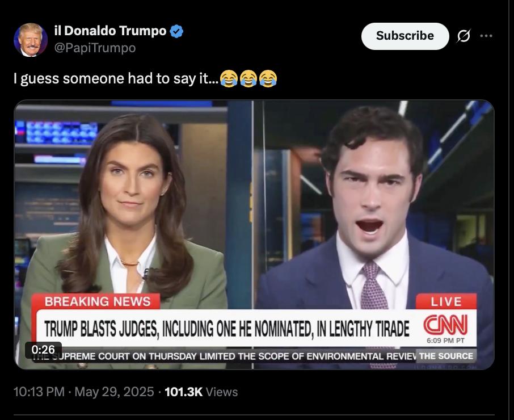The width and height of the screenshot is (514, 420).
Task: Click the 'Trump blasts judges' headline chyron
Action: point(227,329)
